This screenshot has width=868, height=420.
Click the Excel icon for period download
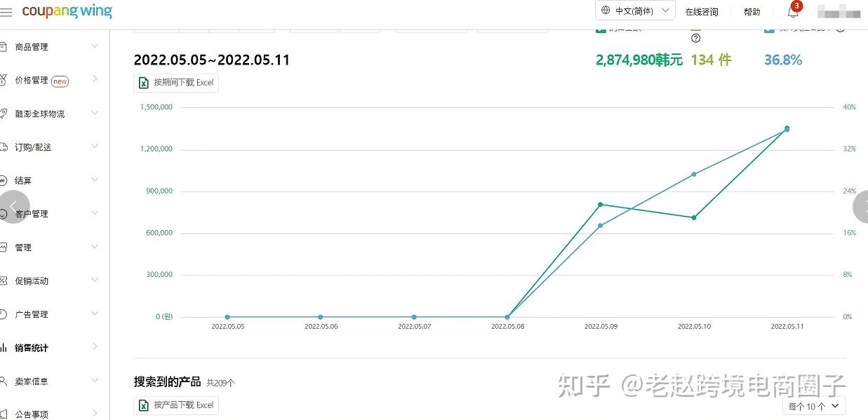pos(143,83)
